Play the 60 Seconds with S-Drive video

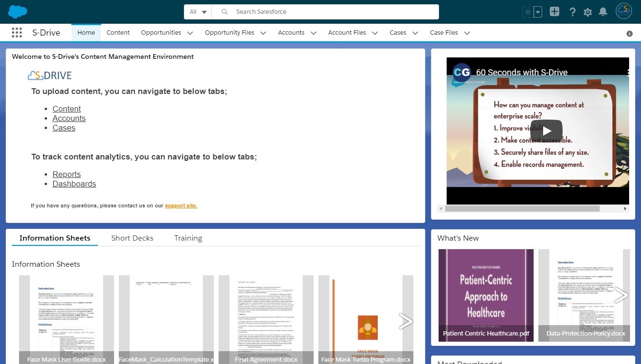pos(546,130)
